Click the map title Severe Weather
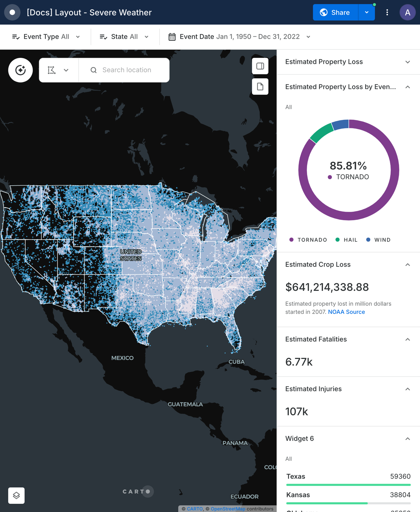420x512 pixels. [89, 12]
